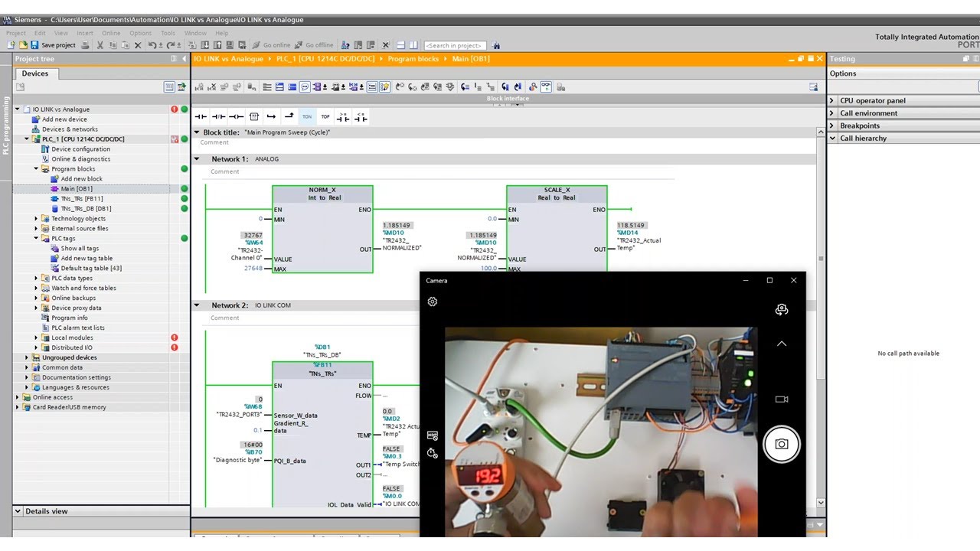Collapse Network 1 ANALOG
The height and width of the screenshot is (551, 980).
click(196, 159)
